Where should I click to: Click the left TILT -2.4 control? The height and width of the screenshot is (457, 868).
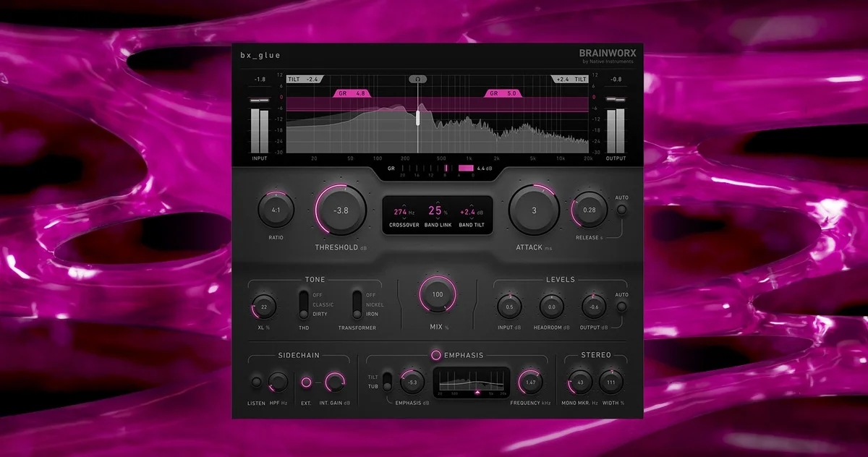click(x=302, y=79)
